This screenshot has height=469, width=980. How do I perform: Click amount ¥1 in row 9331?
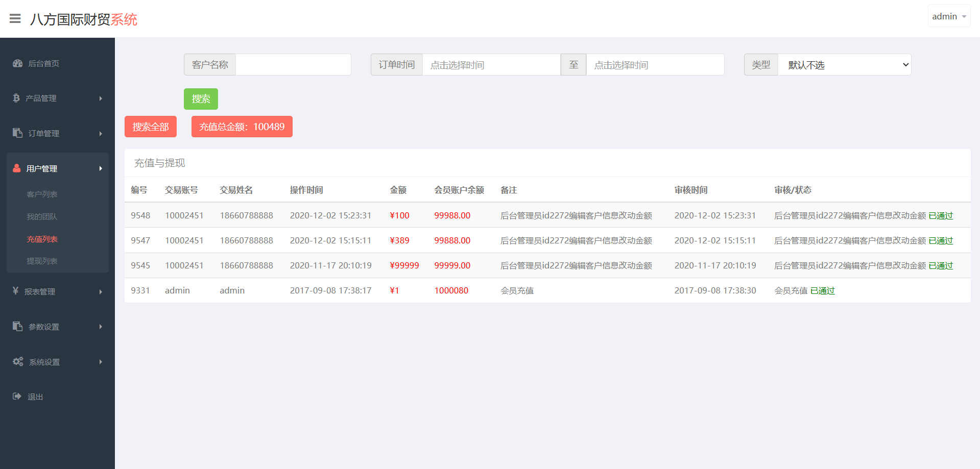pos(394,290)
